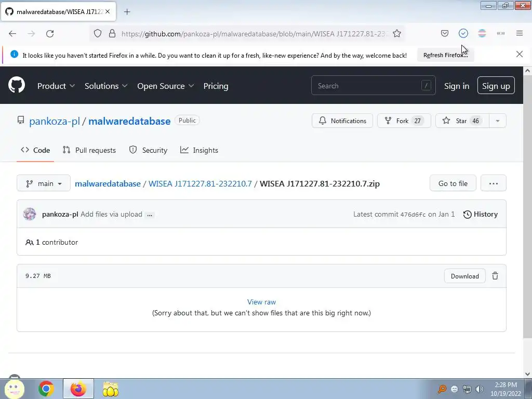The height and width of the screenshot is (399, 532).
Task: Click the padlock site security icon
Action: [x=112, y=34]
